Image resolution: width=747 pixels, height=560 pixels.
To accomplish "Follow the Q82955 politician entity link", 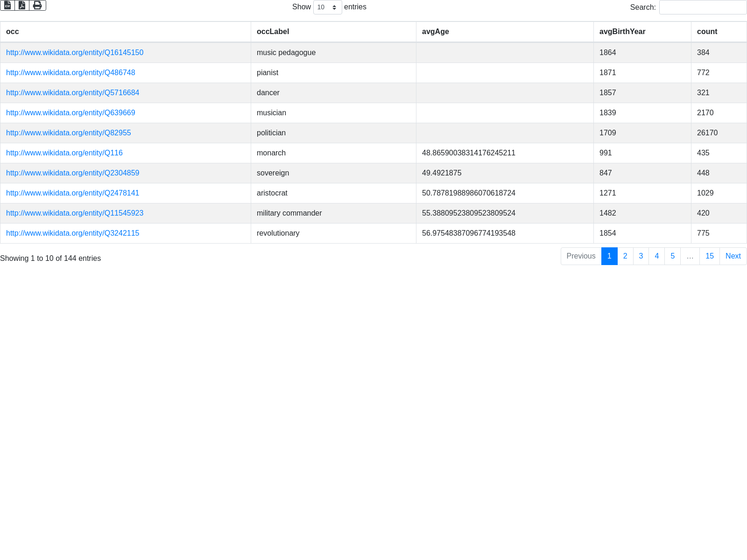I will coord(68,133).
